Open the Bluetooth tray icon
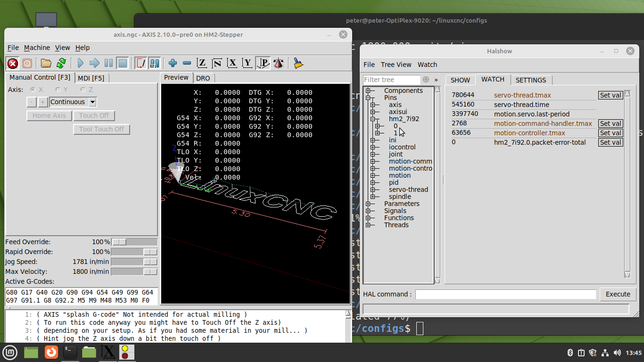The width and height of the screenshot is (644, 362). 570,353
